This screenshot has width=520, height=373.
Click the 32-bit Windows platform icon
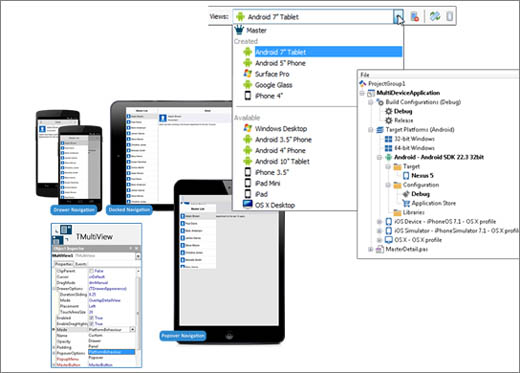pos(389,139)
